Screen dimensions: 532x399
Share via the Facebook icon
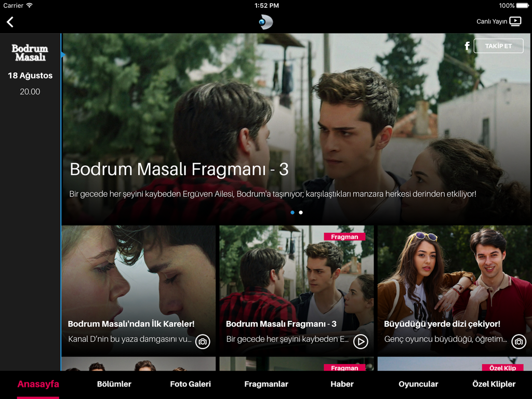coord(467,46)
